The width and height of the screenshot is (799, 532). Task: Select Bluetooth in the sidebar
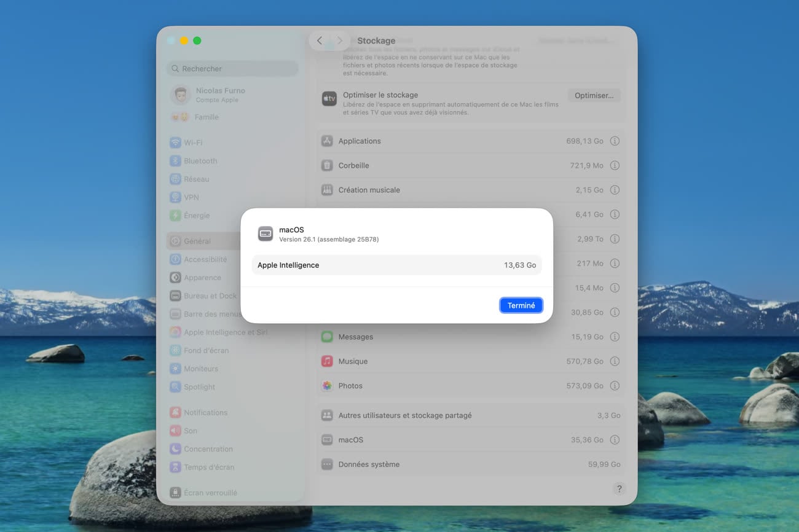click(200, 161)
